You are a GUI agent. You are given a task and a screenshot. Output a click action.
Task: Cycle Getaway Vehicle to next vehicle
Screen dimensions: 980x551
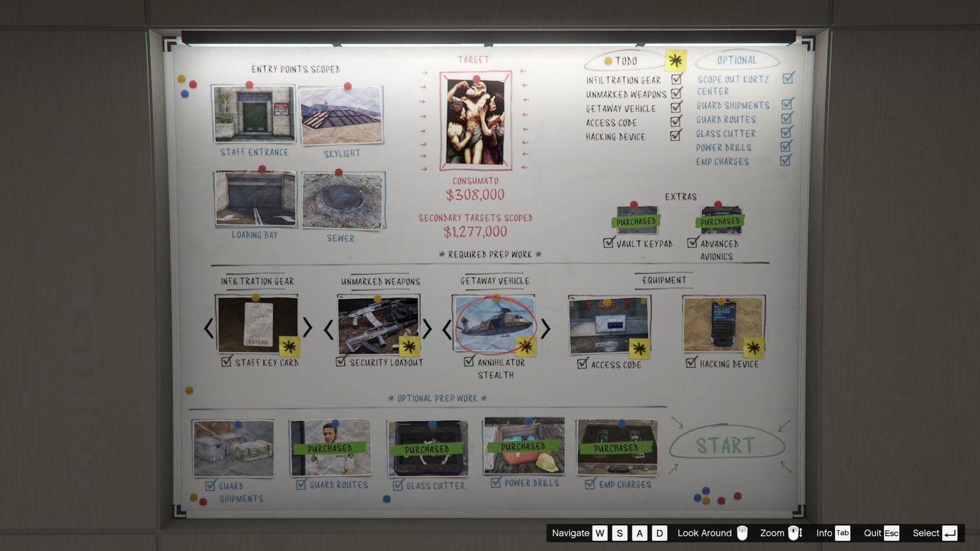click(545, 329)
